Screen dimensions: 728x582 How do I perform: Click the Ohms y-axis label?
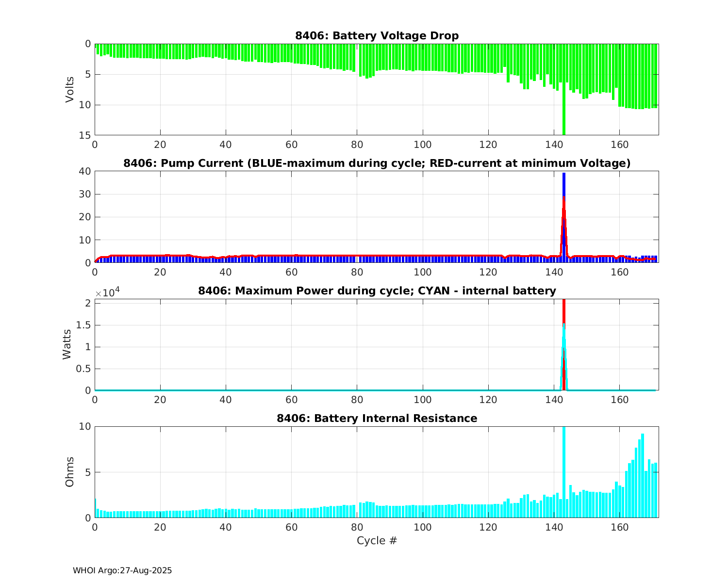coord(70,472)
